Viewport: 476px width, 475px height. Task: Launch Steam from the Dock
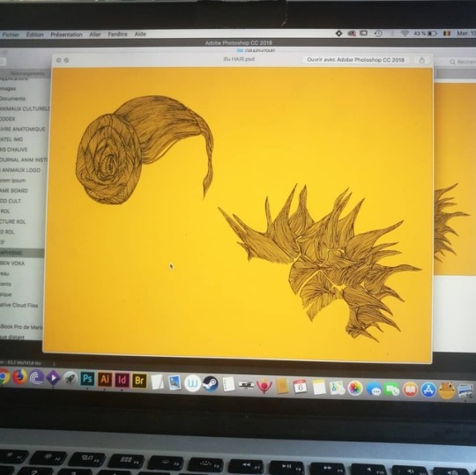click(x=211, y=383)
